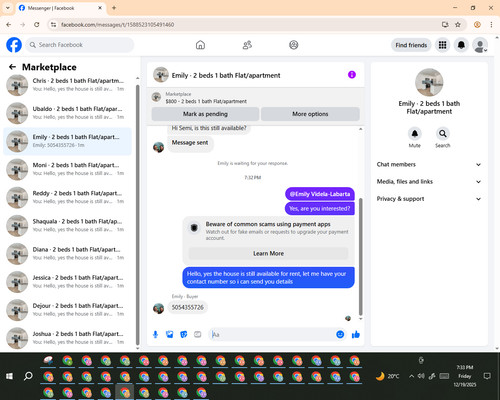Click More options button
The image size is (500, 400).
click(x=310, y=114)
